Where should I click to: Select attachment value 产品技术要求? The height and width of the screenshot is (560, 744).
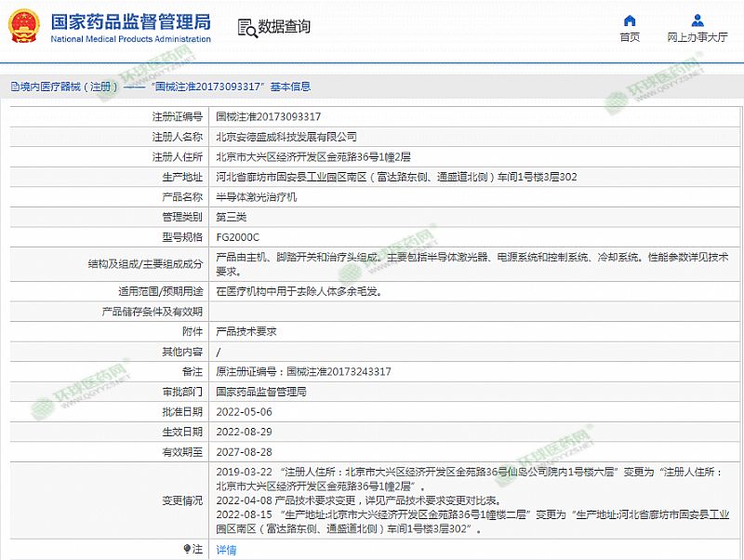tap(246, 332)
